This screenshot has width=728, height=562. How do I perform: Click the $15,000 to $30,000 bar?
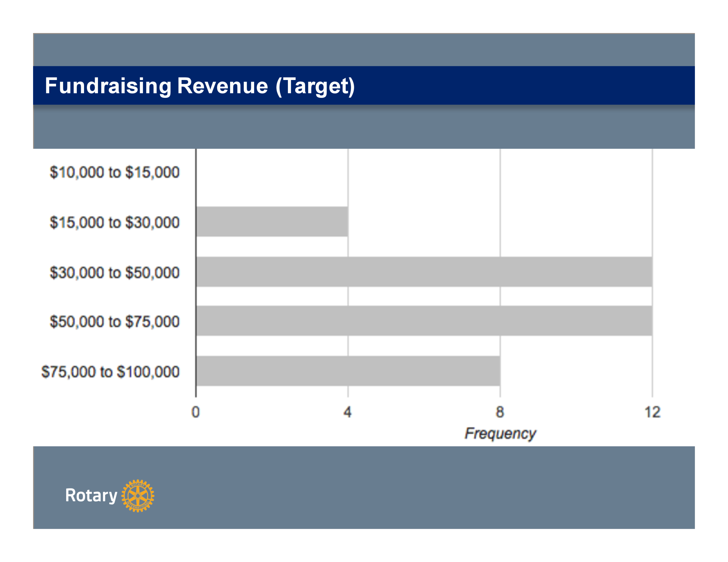(272, 222)
